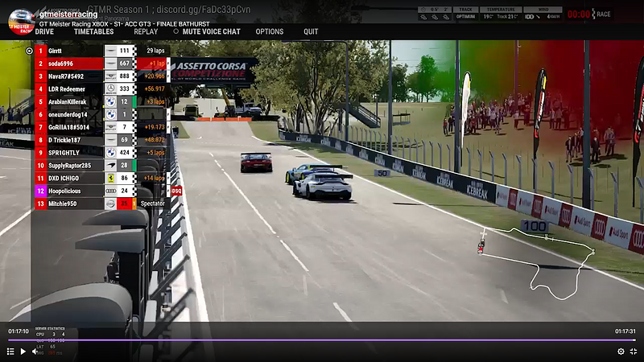Select driver Mitchie950 row
This screenshot has width=644, height=362.
(x=103, y=204)
